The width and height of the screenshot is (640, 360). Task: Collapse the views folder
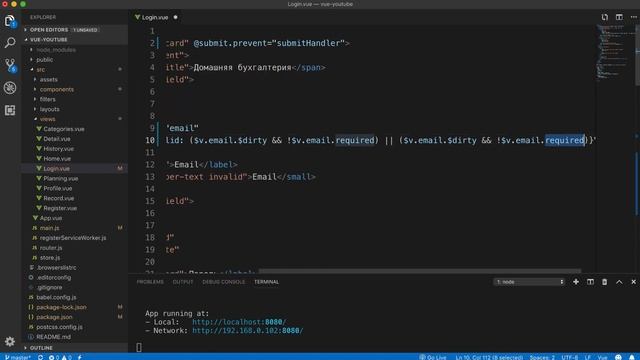pyautogui.click(x=35, y=119)
